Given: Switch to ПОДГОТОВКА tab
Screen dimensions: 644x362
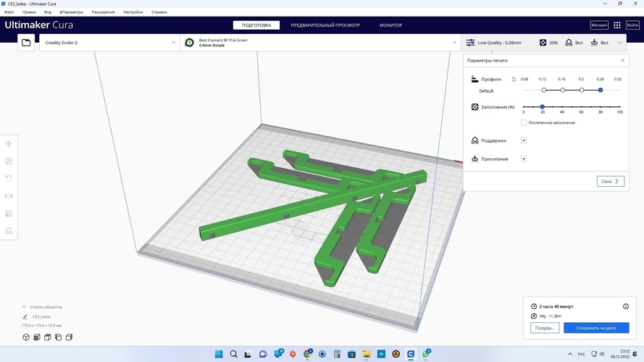Looking at the screenshot, I should click(256, 25).
